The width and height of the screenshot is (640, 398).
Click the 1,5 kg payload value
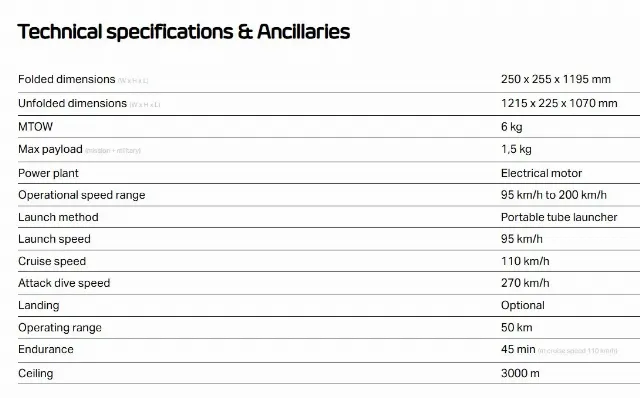point(516,149)
